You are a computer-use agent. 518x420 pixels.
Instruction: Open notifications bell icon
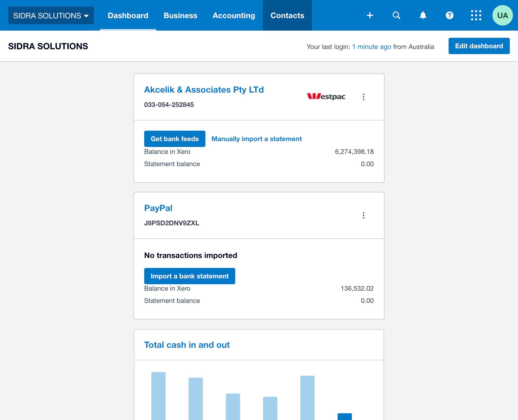pyautogui.click(x=423, y=15)
